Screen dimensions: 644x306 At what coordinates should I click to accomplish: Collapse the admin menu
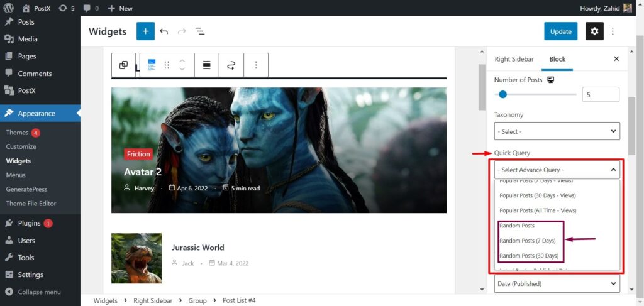pos(40,292)
